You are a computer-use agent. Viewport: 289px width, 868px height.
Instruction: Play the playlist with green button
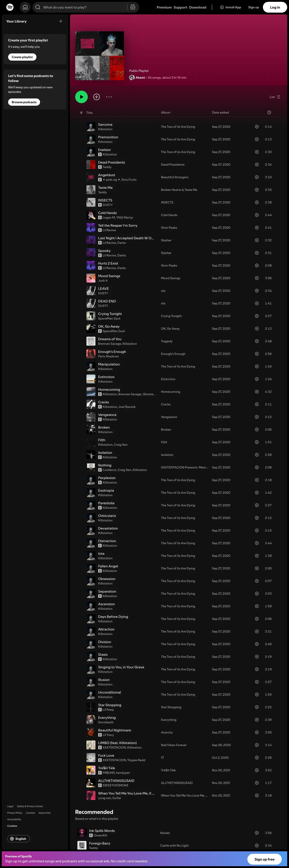point(81,97)
